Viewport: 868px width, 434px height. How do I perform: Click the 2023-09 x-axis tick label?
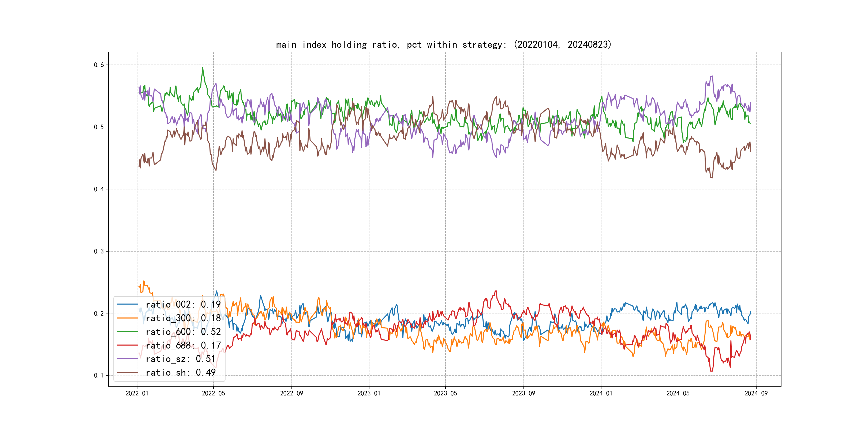point(523,393)
